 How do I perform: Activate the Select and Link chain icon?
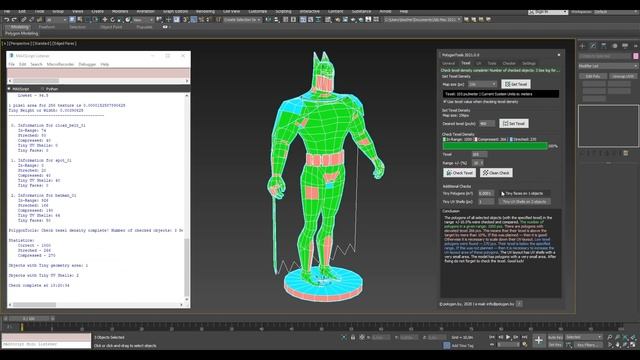(x=24, y=20)
